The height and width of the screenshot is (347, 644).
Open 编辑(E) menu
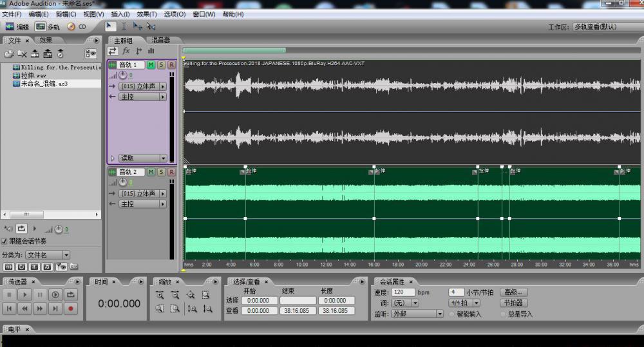(x=39, y=14)
